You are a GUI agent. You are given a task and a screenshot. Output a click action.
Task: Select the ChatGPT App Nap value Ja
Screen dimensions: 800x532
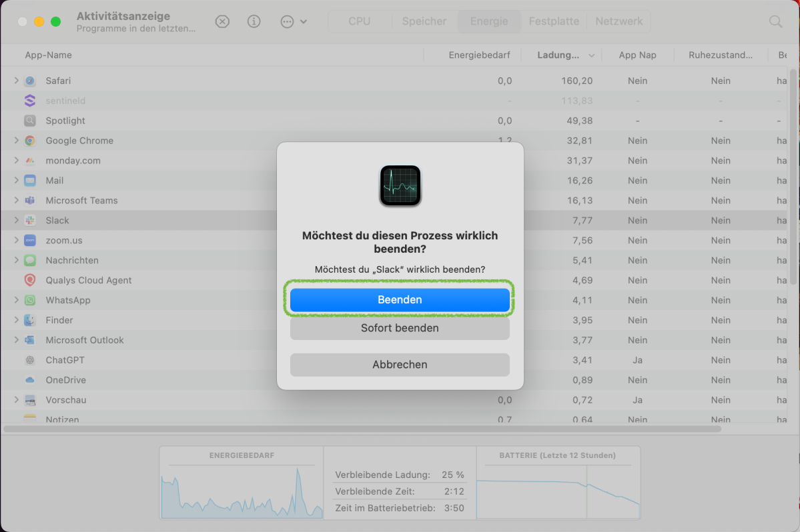point(638,360)
